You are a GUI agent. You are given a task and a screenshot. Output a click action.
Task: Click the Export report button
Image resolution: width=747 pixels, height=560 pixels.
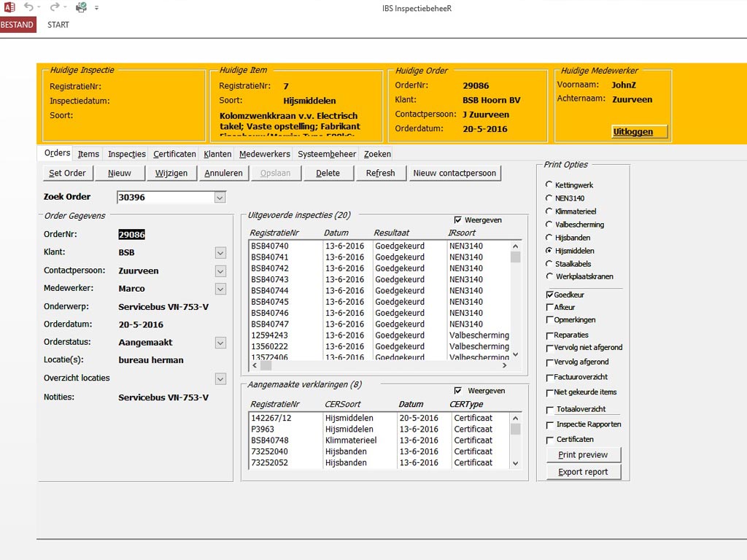[x=583, y=472]
